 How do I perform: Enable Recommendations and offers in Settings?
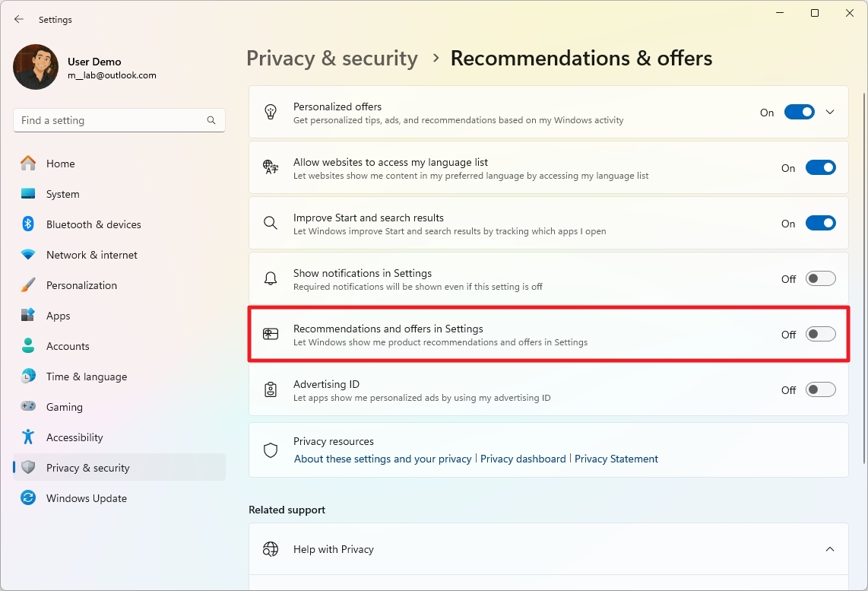820,334
